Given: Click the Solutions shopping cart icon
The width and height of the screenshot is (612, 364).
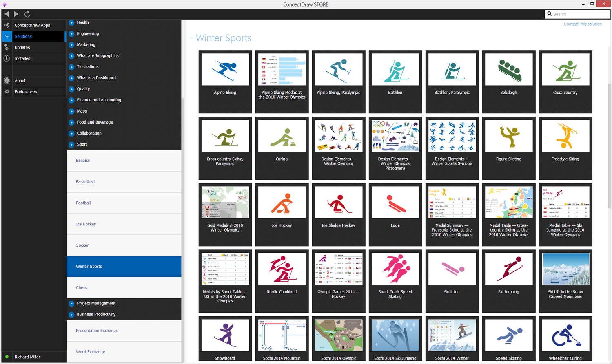Looking at the screenshot, I should [x=7, y=36].
